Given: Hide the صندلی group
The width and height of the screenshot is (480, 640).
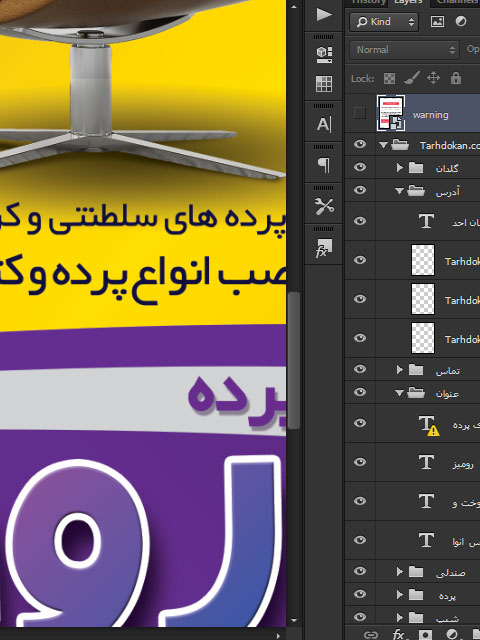Looking at the screenshot, I should (360, 571).
